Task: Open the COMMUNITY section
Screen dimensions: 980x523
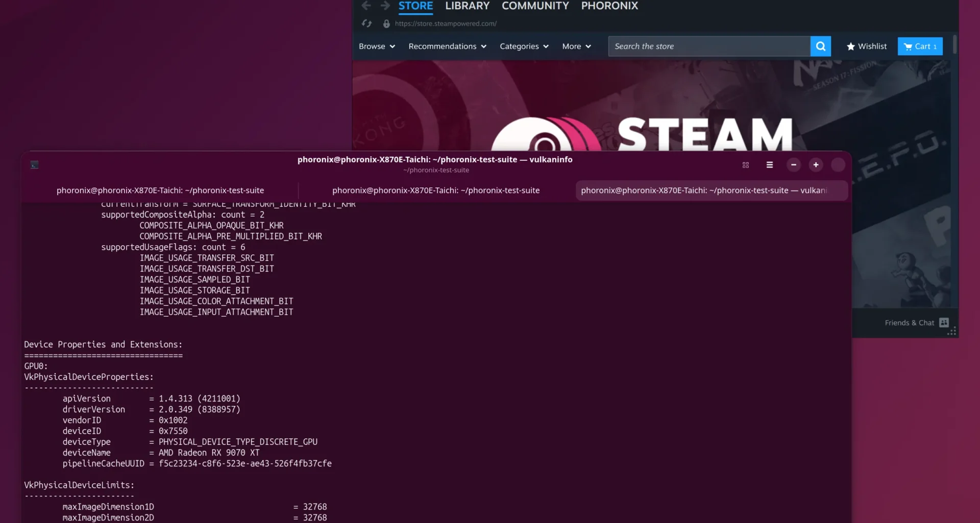Action: click(x=535, y=6)
